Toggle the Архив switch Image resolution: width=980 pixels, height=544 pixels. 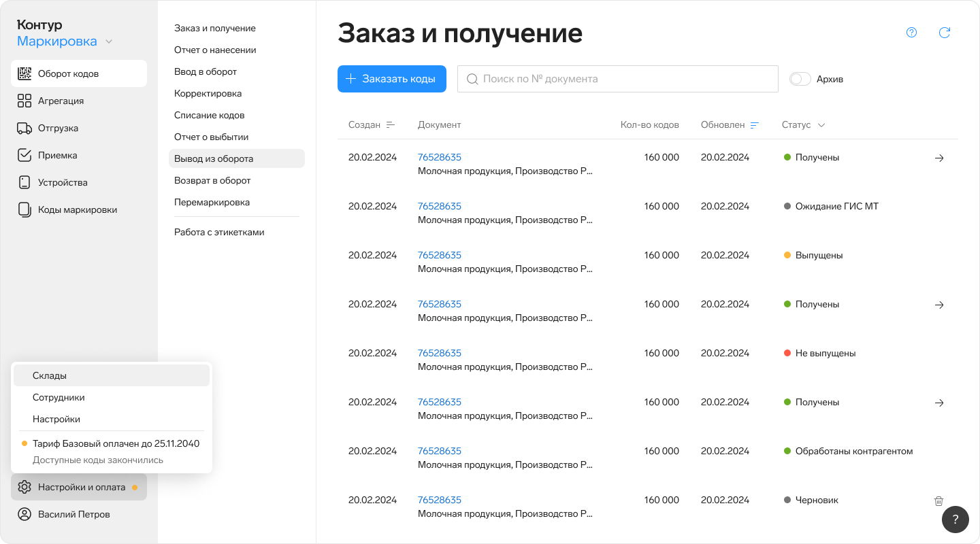[x=800, y=79]
